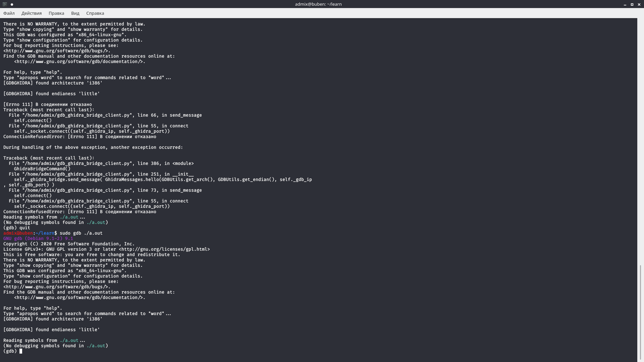Open the GDB bug reporting URL

[x=56, y=50]
